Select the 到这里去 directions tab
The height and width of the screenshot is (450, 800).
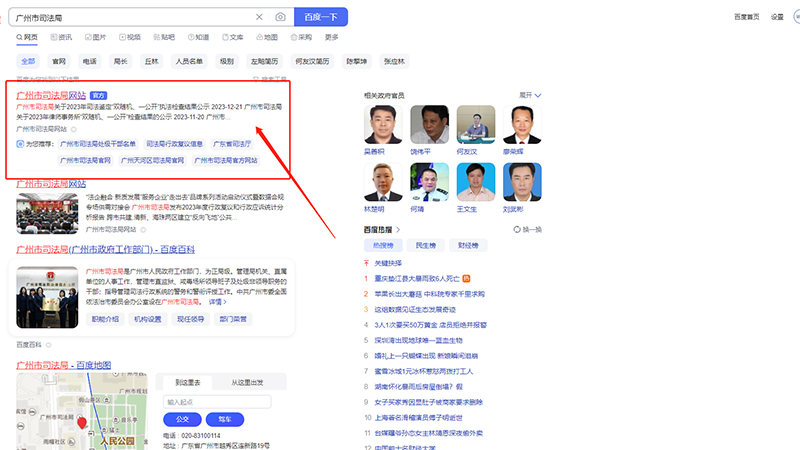[x=188, y=383]
